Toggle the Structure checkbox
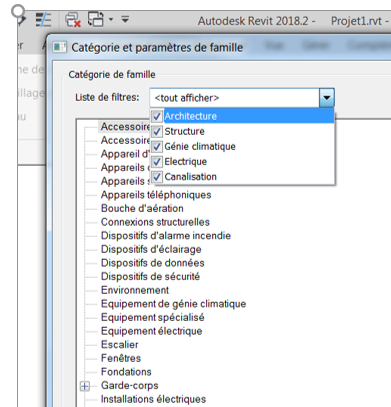This screenshot has height=407, width=391. (157, 131)
